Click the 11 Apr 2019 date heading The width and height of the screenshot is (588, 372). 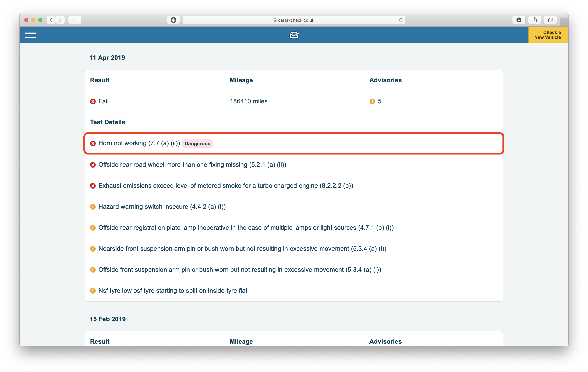tap(107, 58)
